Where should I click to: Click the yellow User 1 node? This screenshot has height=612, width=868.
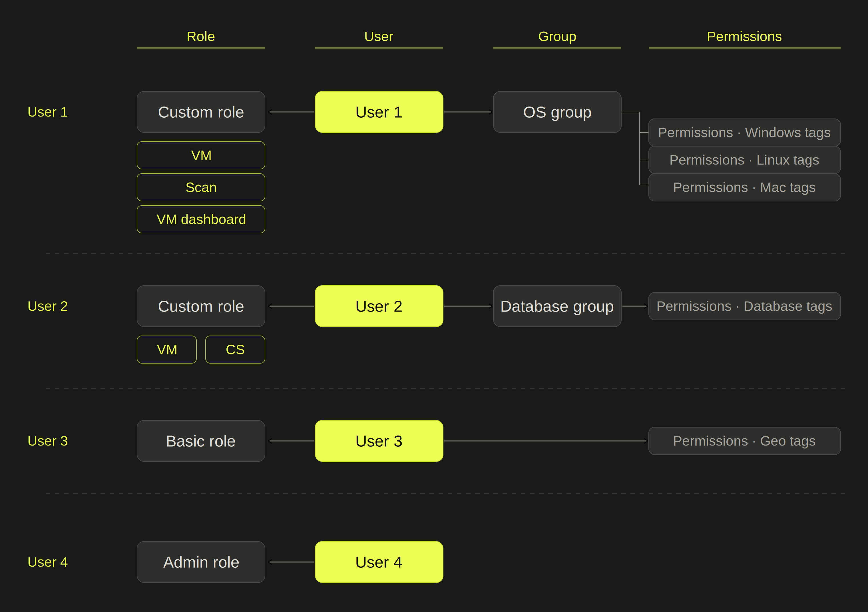coord(379,112)
